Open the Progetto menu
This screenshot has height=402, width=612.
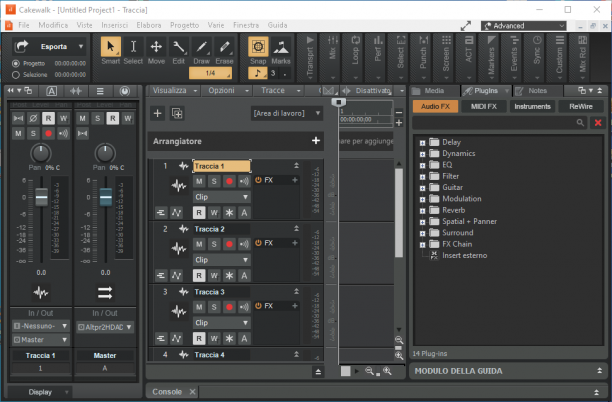(184, 25)
